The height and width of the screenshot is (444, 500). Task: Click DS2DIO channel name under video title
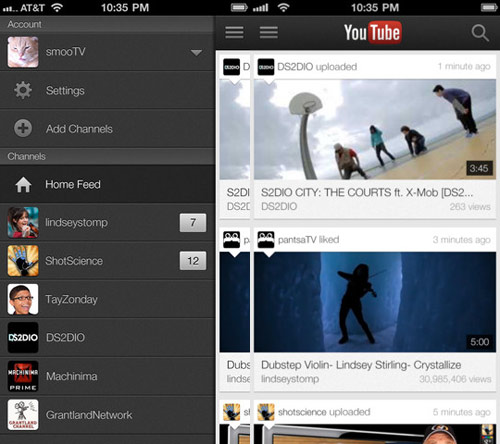pos(279,207)
